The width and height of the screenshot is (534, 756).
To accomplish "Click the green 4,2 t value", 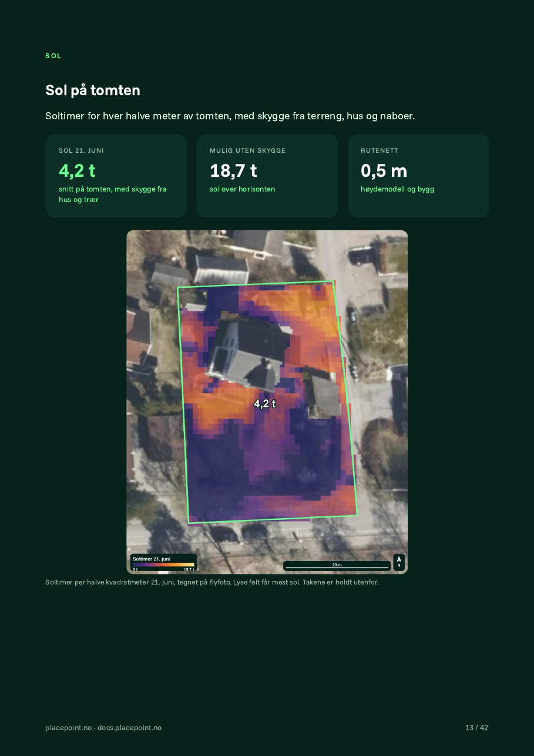I will click(77, 171).
